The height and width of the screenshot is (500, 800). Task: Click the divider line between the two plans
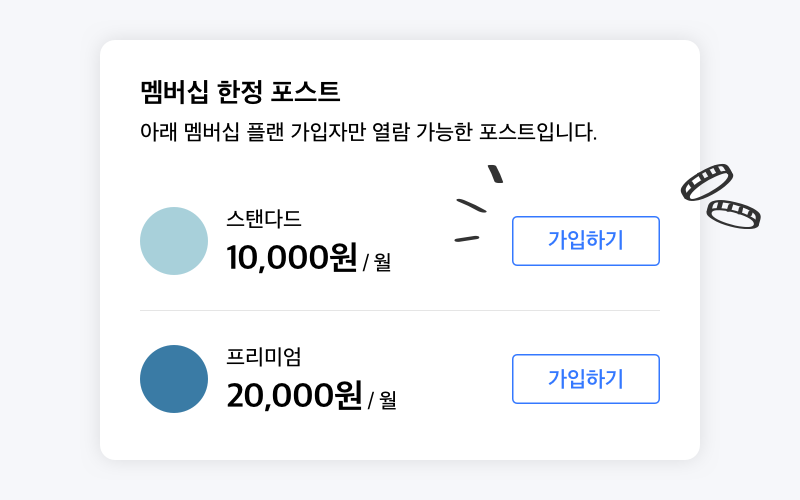[x=400, y=310]
